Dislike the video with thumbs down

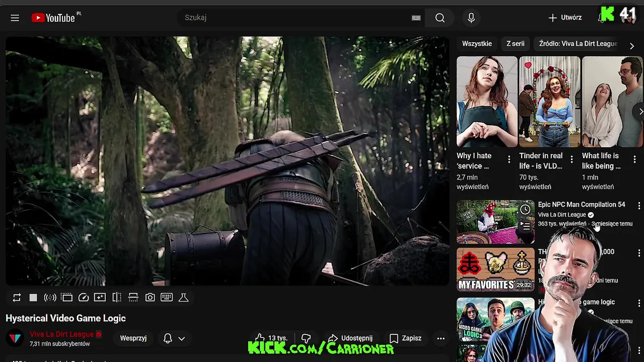point(306,338)
